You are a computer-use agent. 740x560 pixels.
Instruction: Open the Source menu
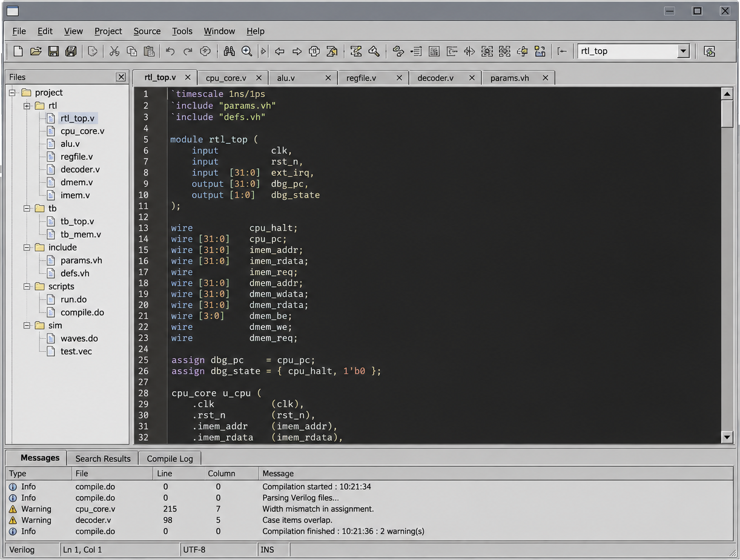click(147, 31)
